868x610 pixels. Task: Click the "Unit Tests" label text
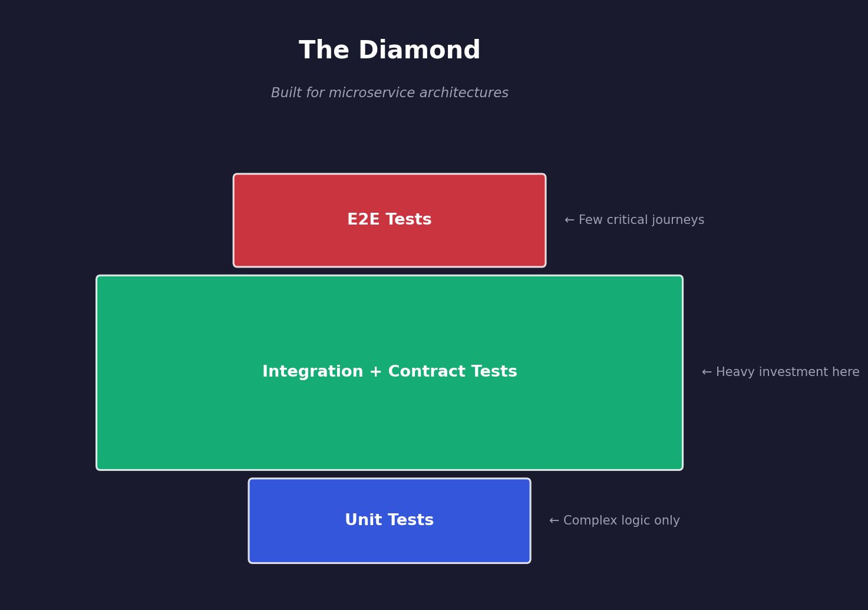click(390, 520)
